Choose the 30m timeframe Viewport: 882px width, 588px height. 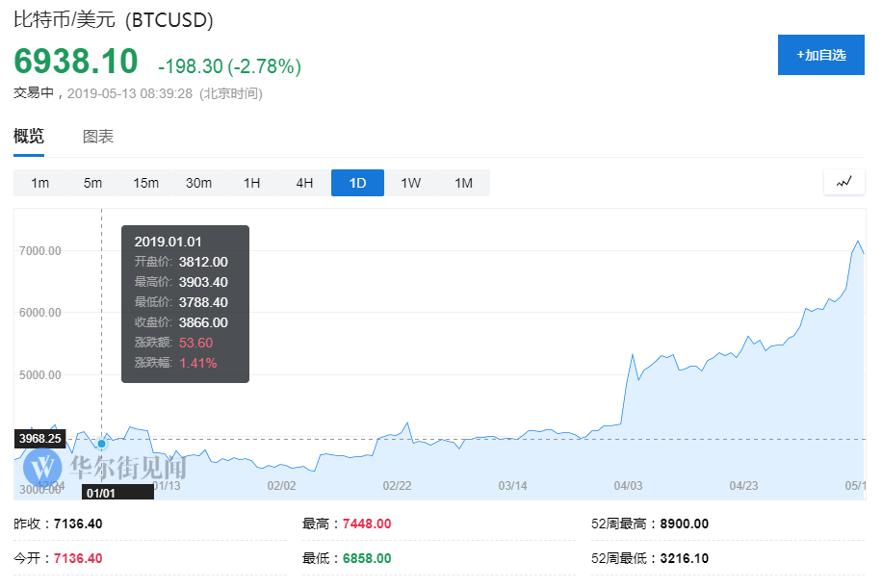pyautogui.click(x=198, y=183)
